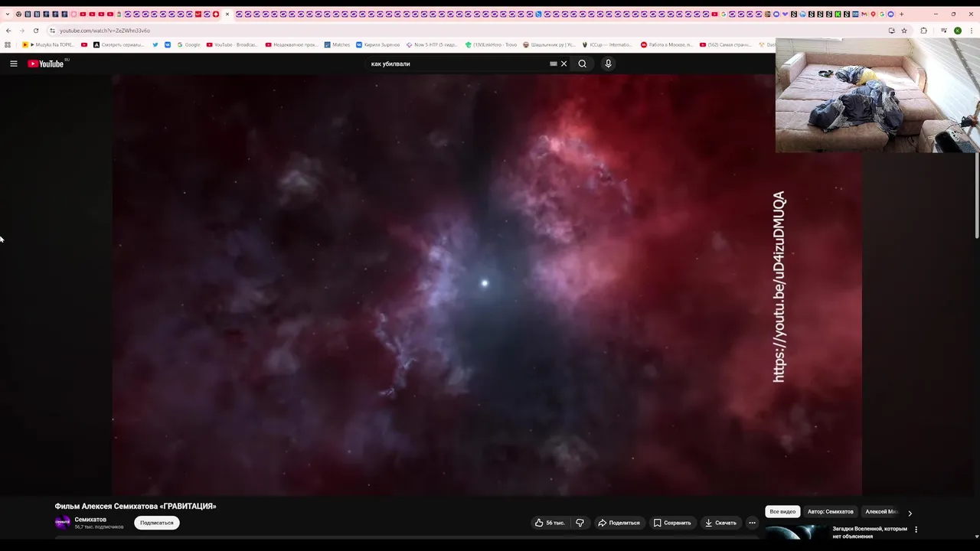This screenshot has width=980, height=551.
Task: Open more actions three-dot menu under video
Action: coord(752,523)
